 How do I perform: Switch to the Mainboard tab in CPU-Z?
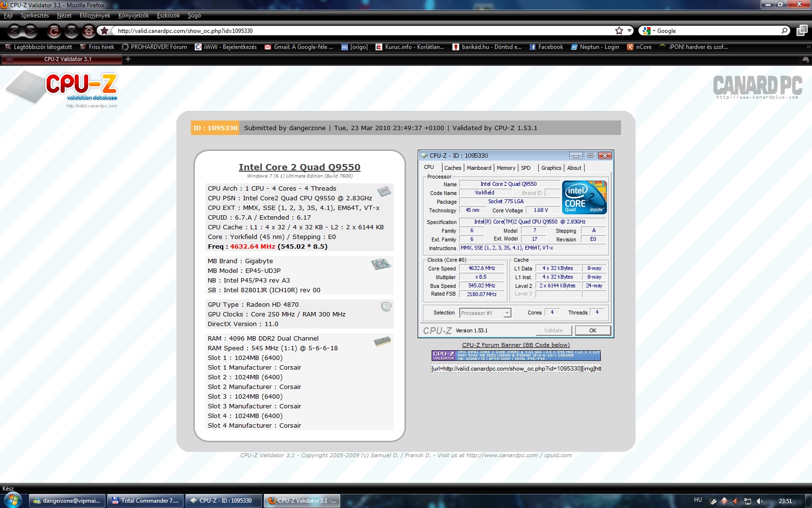click(479, 168)
